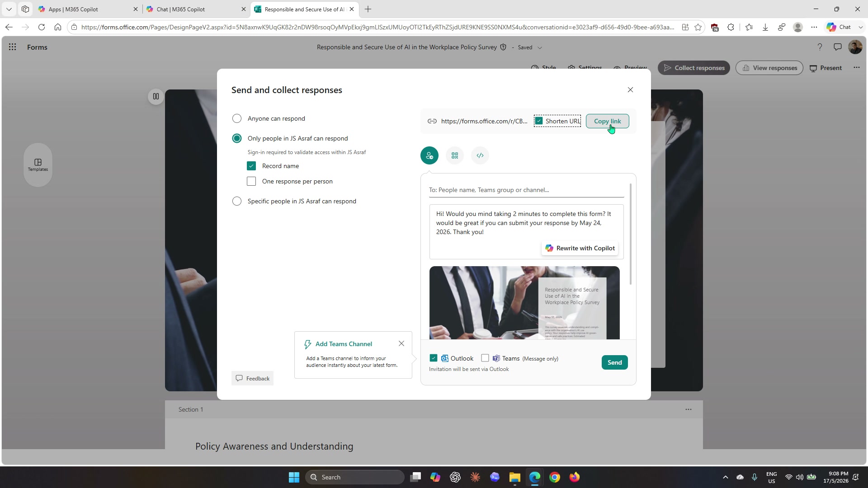Screen dimensions: 868x488
Task: Open the volume control in system tray
Action: click(799, 477)
